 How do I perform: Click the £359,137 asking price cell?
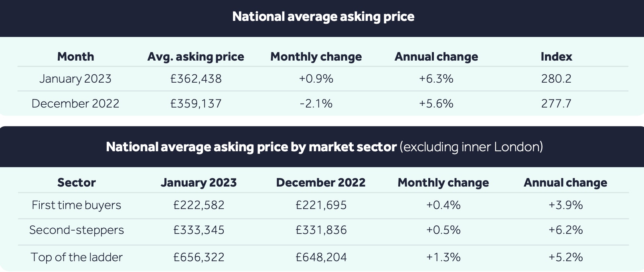(196, 104)
